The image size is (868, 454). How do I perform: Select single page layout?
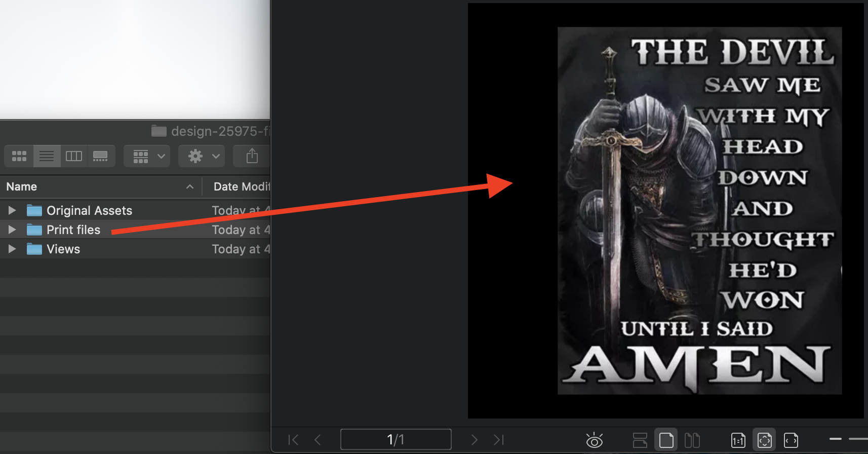pyautogui.click(x=666, y=440)
